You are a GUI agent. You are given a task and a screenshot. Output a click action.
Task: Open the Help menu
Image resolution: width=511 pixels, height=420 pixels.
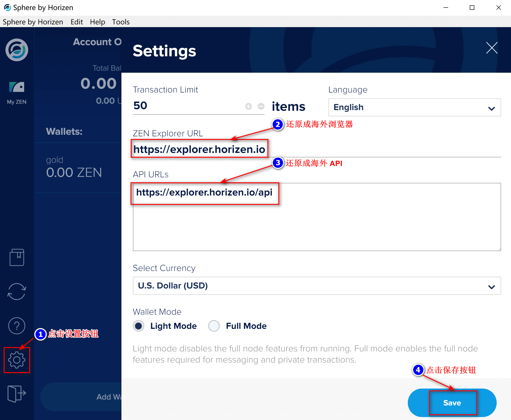(98, 22)
